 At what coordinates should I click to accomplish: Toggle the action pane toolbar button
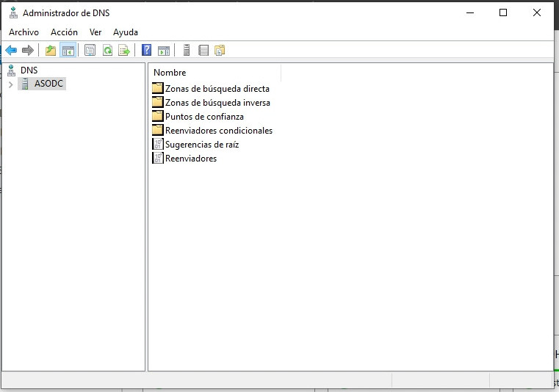(164, 51)
